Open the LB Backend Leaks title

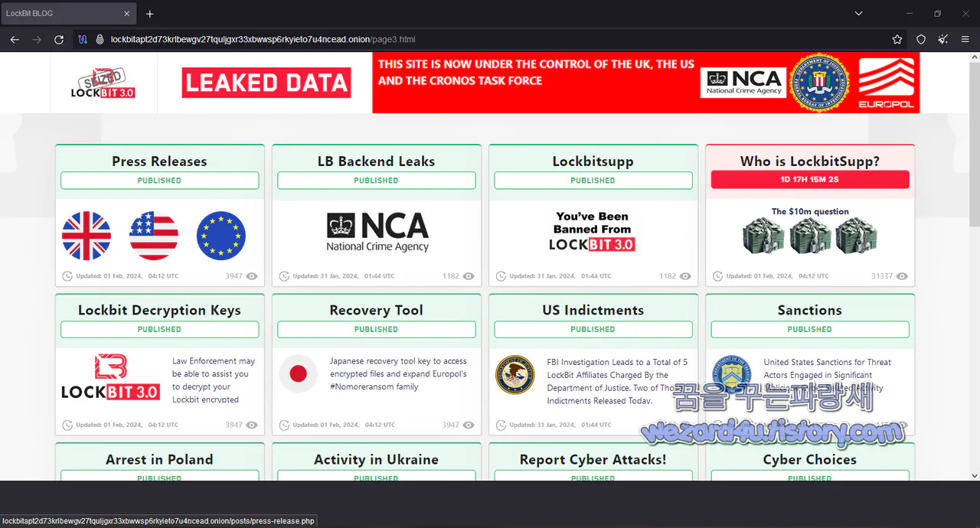click(x=376, y=161)
